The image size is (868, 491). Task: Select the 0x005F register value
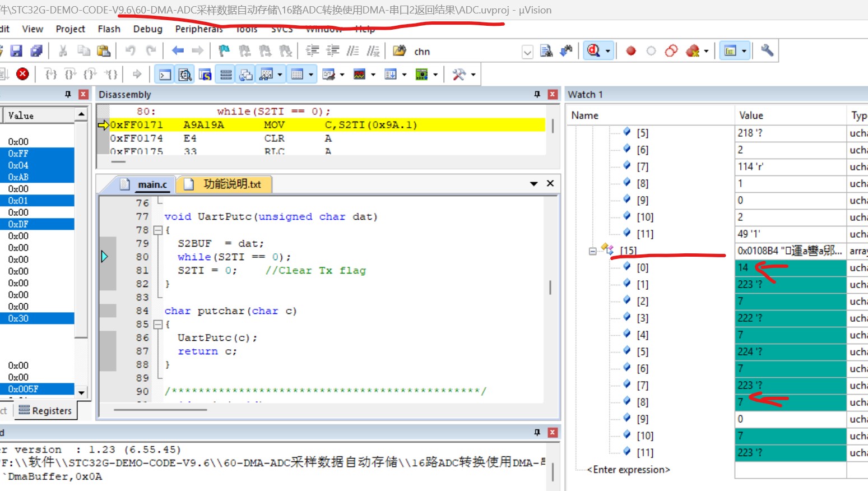(x=37, y=389)
